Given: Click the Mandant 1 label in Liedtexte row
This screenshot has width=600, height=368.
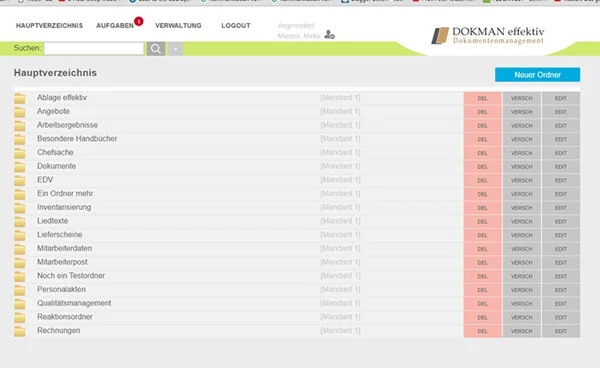Looking at the screenshot, I should [340, 221].
